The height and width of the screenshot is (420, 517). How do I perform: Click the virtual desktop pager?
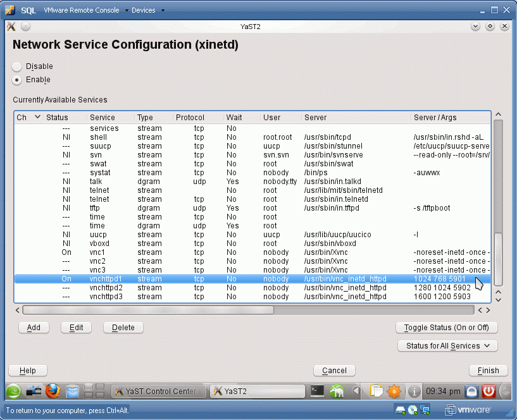[x=94, y=392]
